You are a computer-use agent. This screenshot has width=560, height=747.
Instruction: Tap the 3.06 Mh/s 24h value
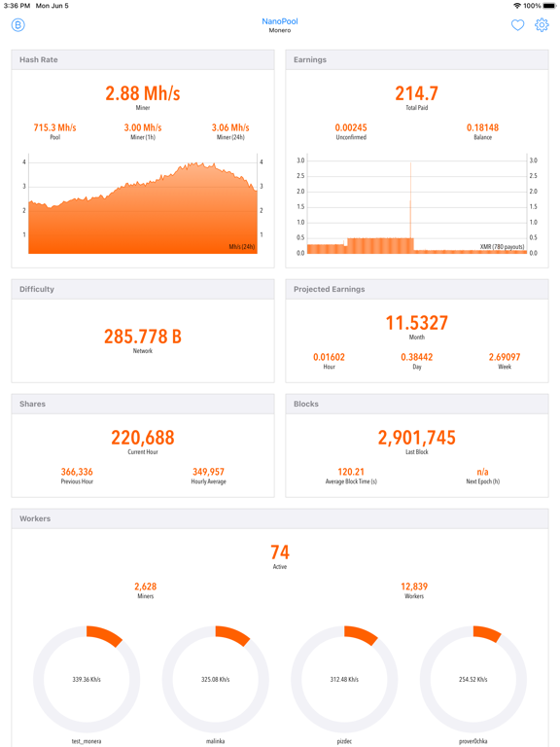point(230,127)
